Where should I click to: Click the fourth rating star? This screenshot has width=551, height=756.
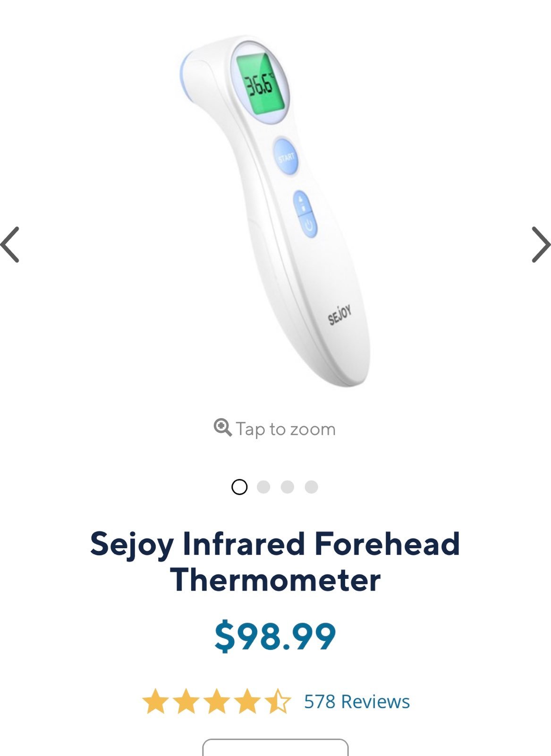click(247, 701)
